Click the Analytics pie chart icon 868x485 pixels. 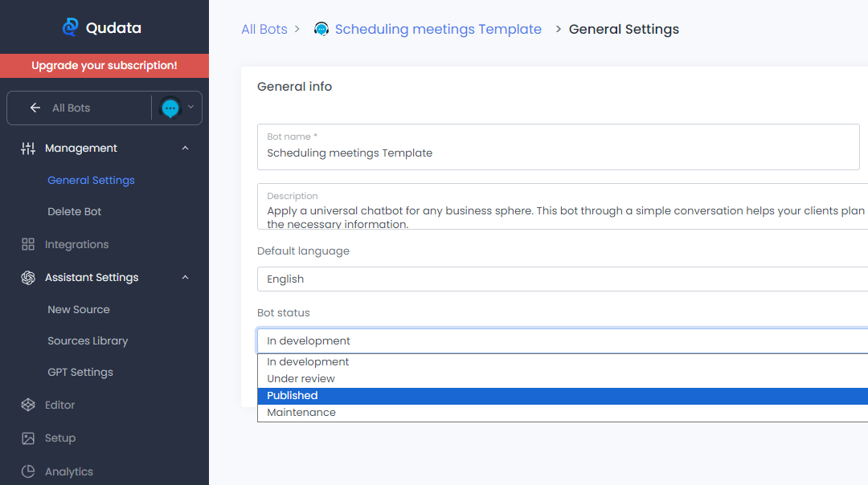point(28,471)
